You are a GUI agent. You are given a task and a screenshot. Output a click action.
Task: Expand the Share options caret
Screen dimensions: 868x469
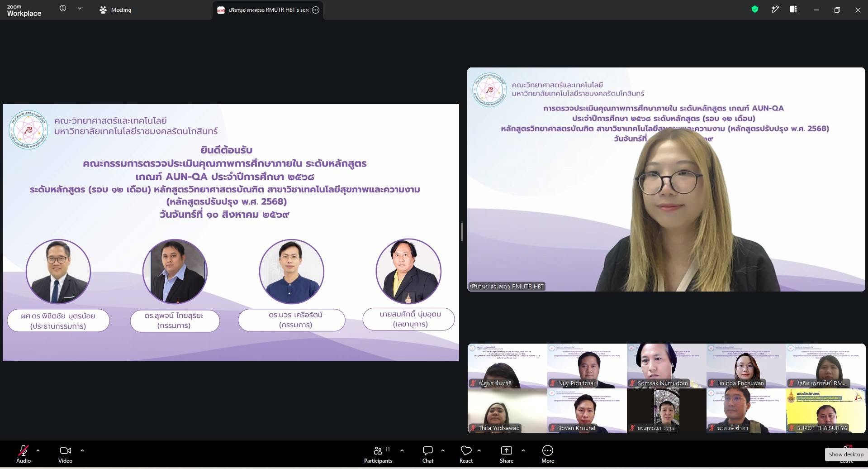click(x=523, y=450)
